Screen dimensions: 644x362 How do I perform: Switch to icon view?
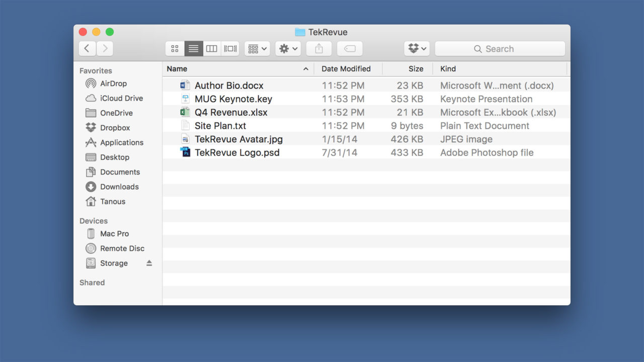175,49
